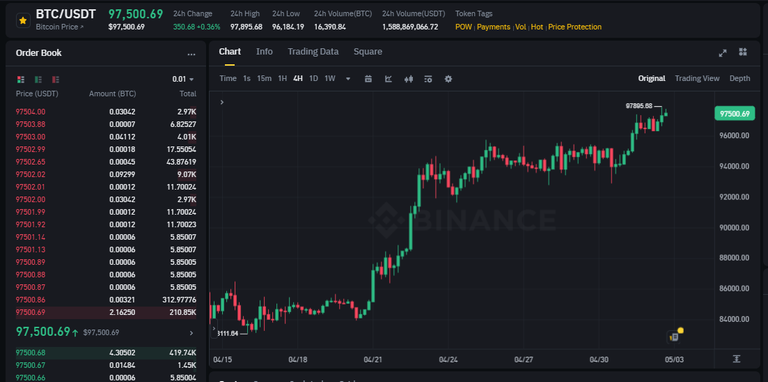Click sell order at price 97504.00

(x=106, y=112)
